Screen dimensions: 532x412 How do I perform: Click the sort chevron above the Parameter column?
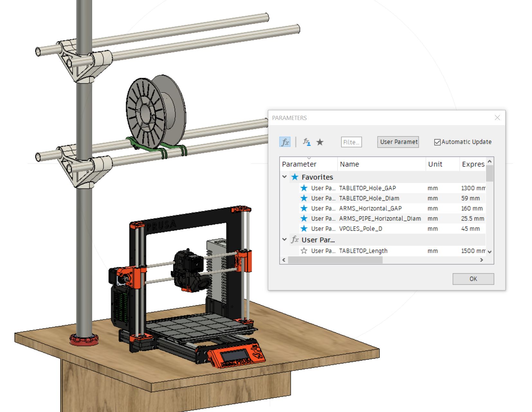click(309, 158)
